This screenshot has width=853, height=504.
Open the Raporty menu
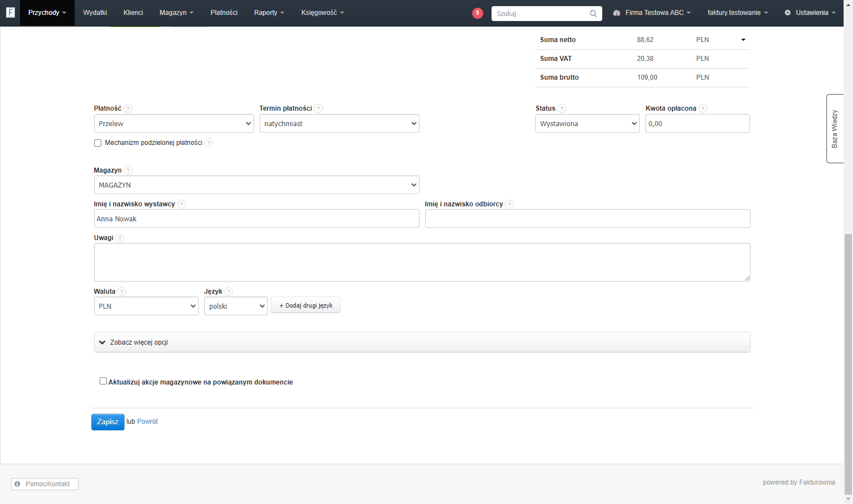click(269, 13)
